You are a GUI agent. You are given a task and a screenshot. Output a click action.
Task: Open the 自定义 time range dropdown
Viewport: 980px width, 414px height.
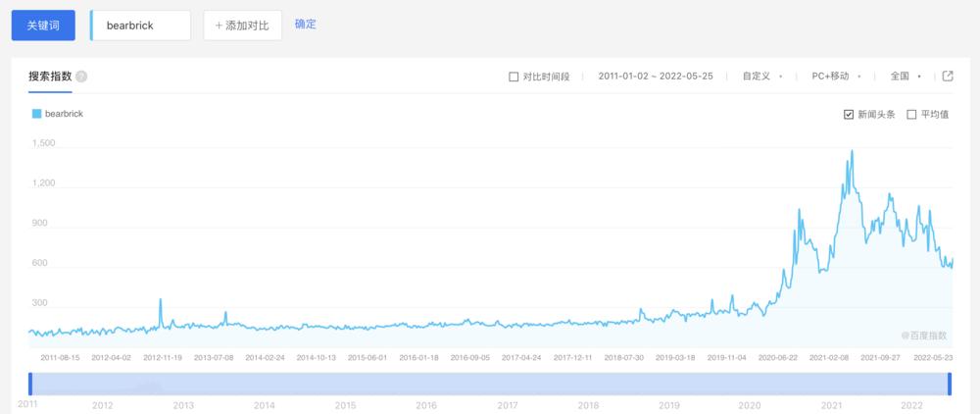pos(761,77)
